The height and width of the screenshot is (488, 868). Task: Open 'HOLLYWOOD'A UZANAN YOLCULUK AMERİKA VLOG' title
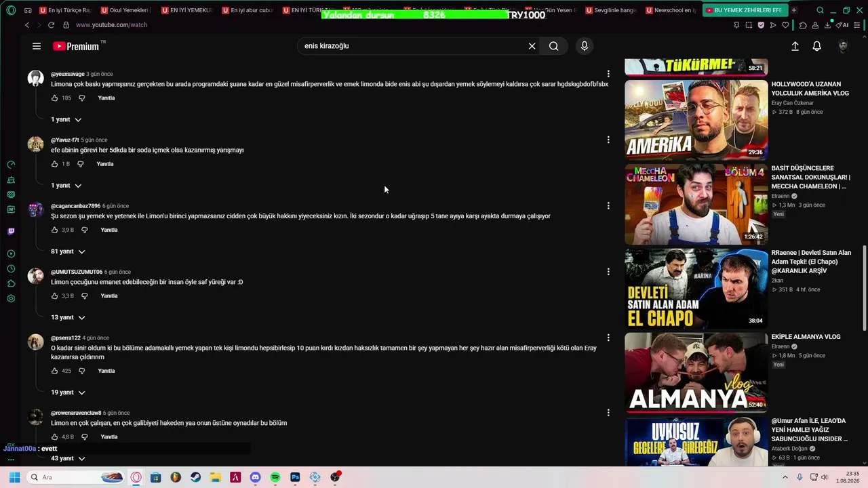[x=810, y=89]
